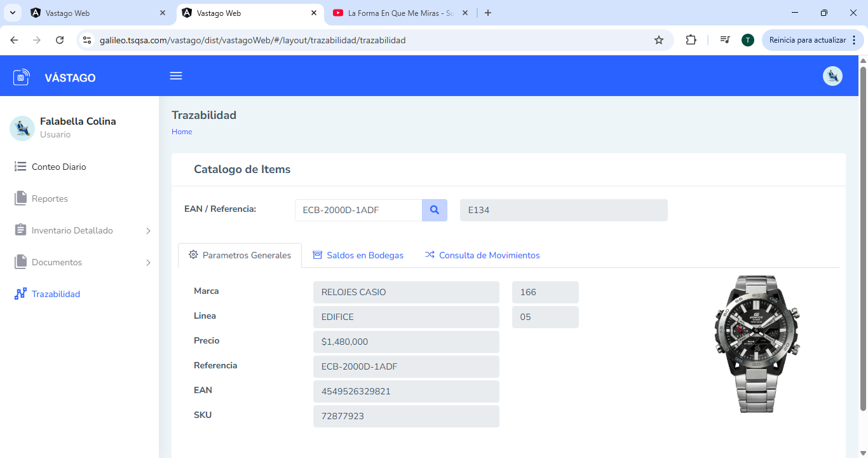Switch to the Saldos en Bodegas tab
Screen dimensions: 868x458
pyautogui.click(x=358, y=255)
